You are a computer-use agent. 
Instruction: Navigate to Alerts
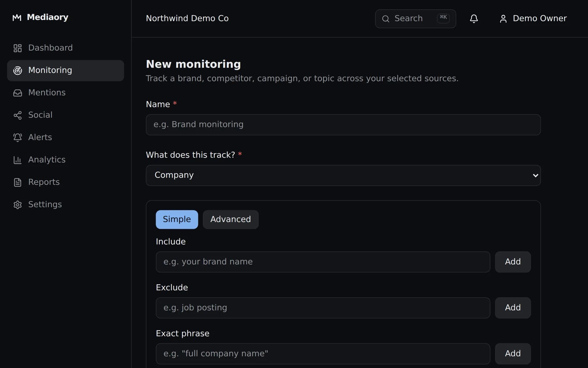[65, 137]
